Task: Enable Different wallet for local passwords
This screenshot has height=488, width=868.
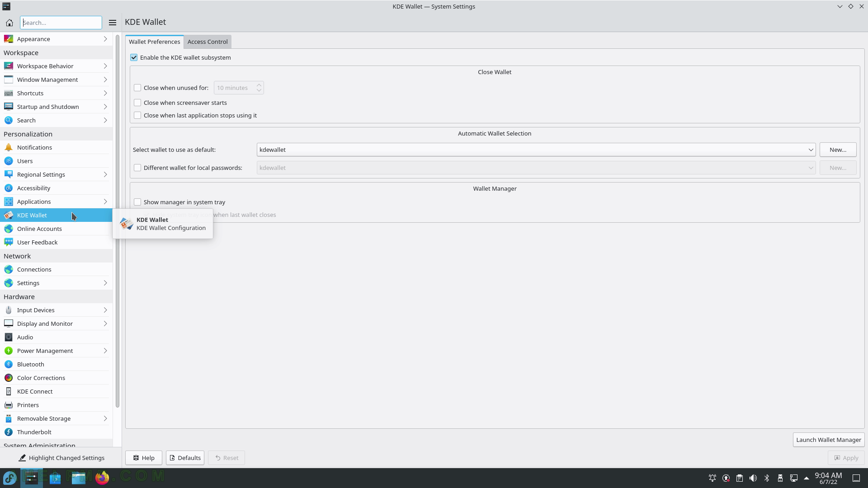Action: point(137,168)
